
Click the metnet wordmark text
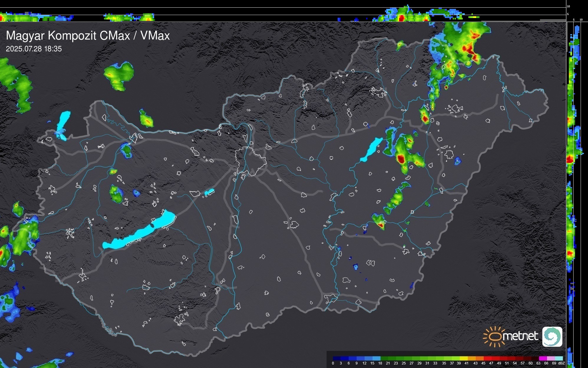[520, 336]
